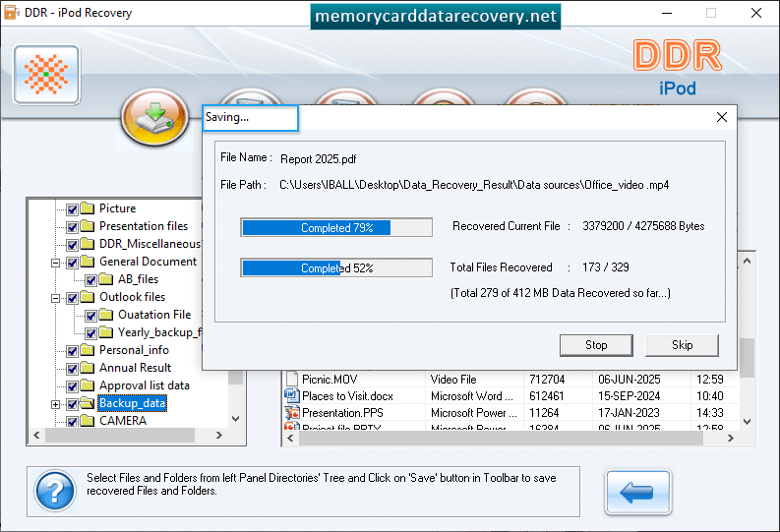Uncheck the DDR_Miscellaneous checkbox
This screenshot has width=780, height=532.
[x=72, y=245]
